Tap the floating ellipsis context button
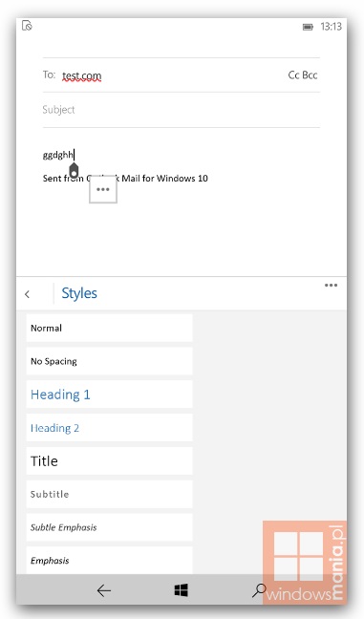The width and height of the screenshot is (364, 619). 103,190
